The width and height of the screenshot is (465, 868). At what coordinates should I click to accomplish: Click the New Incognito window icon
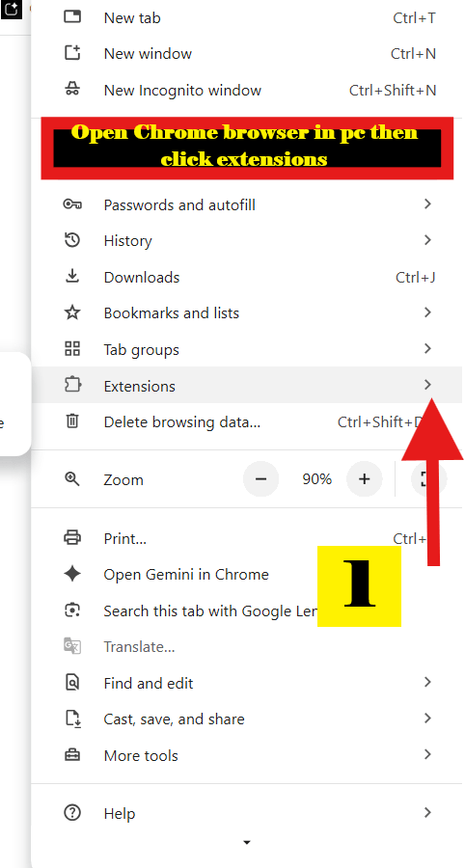pos(72,90)
